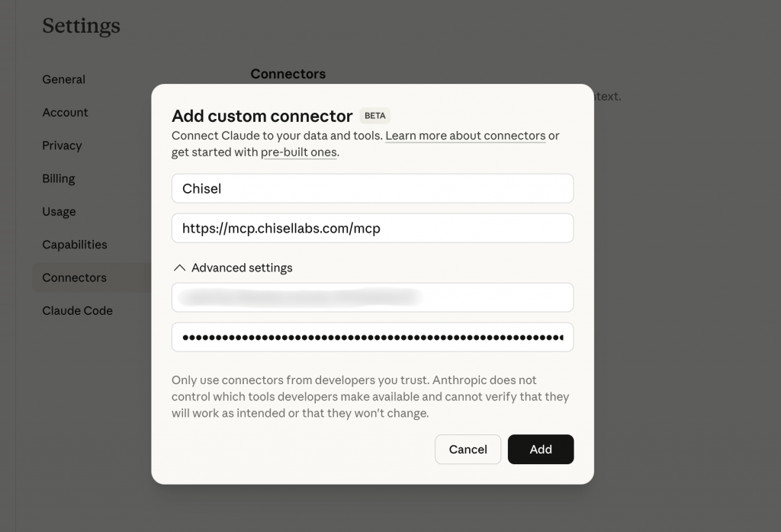Open Privacy settings

tap(62, 146)
